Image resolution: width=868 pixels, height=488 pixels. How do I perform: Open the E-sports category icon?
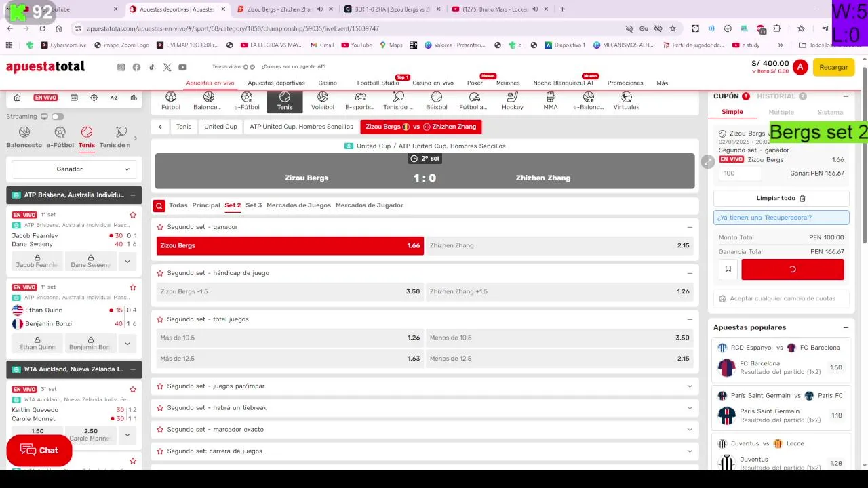point(360,102)
